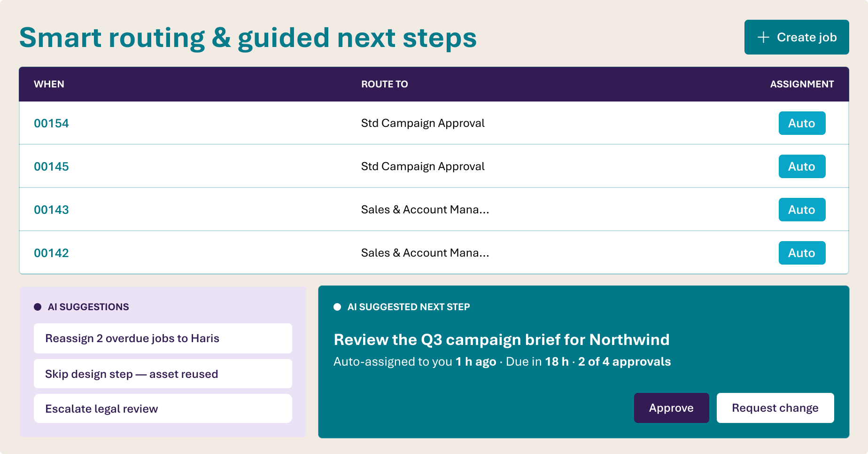The width and height of the screenshot is (868, 454).
Task: Open job 00154 link
Action: [x=51, y=123]
